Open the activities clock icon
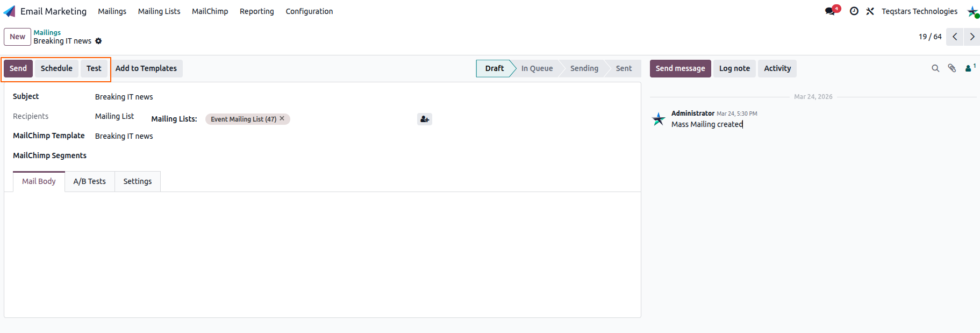The height and width of the screenshot is (333, 980). [x=854, y=11]
